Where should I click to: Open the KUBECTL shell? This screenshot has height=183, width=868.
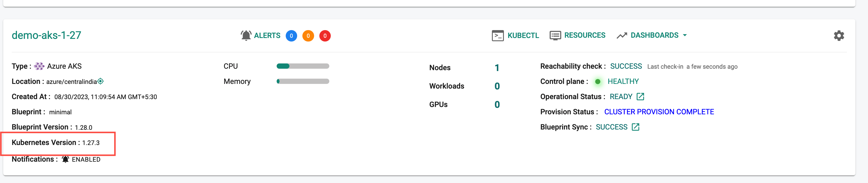[x=523, y=35]
